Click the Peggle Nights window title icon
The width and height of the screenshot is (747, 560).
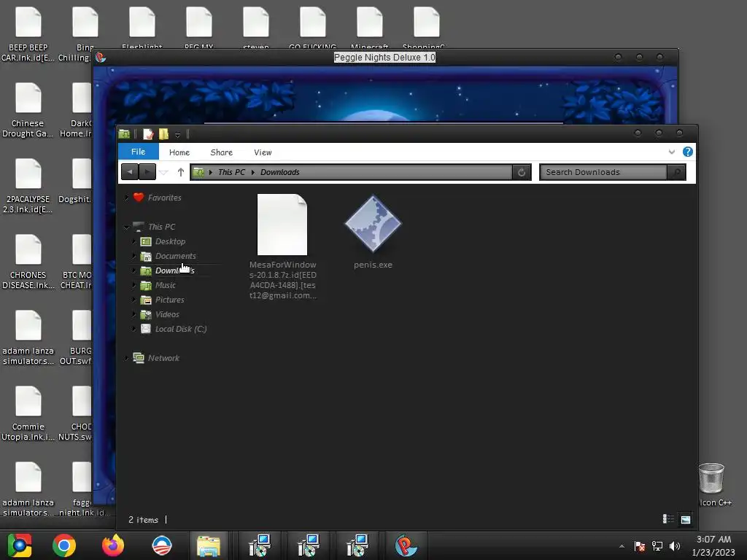(101, 58)
